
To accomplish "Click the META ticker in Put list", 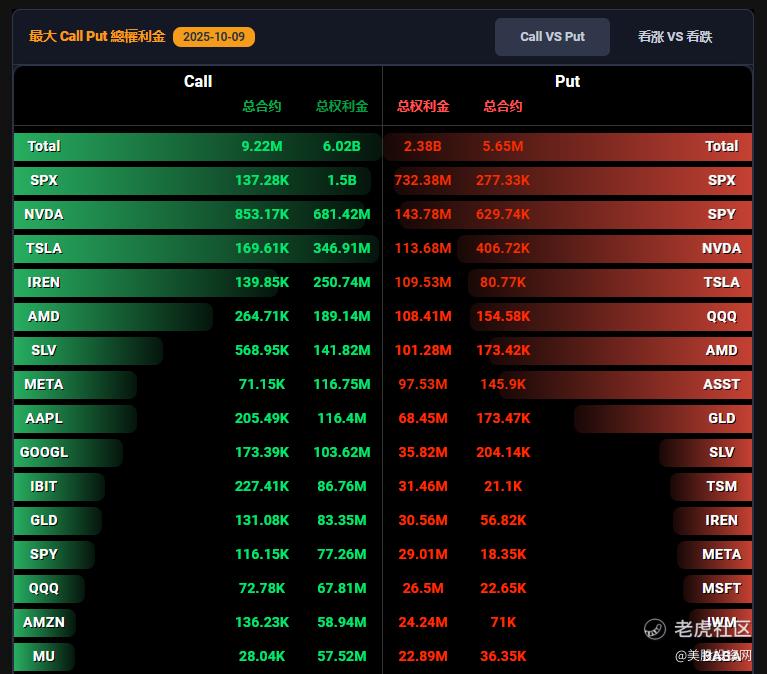I will tap(722, 554).
